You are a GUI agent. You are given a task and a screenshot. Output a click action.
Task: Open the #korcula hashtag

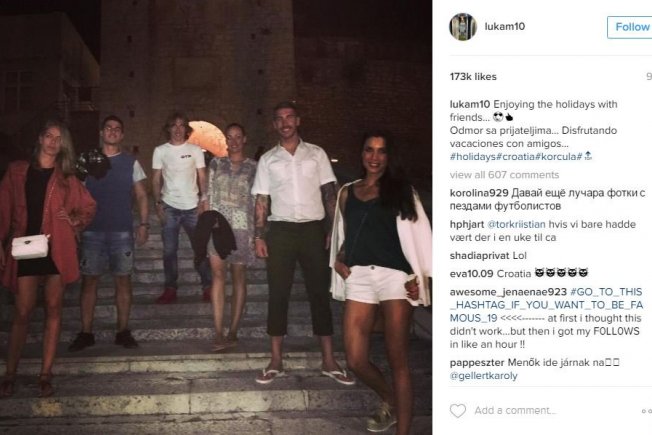[558, 157]
